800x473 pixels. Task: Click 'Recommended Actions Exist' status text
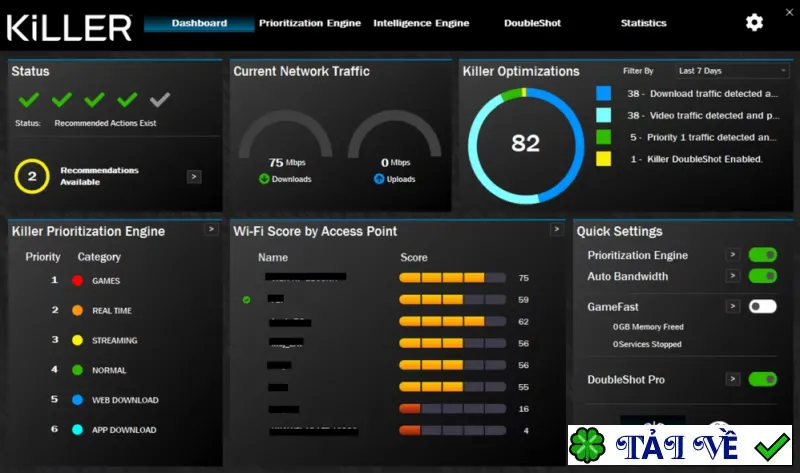click(105, 123)
